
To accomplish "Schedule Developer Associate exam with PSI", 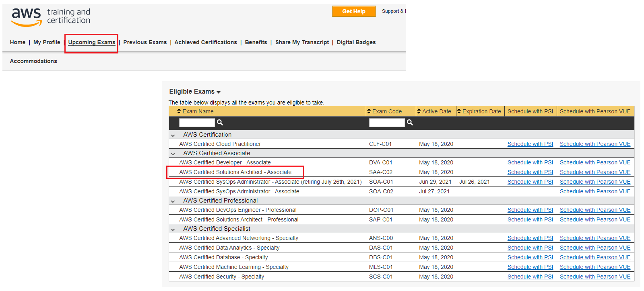I will point(530,162).
